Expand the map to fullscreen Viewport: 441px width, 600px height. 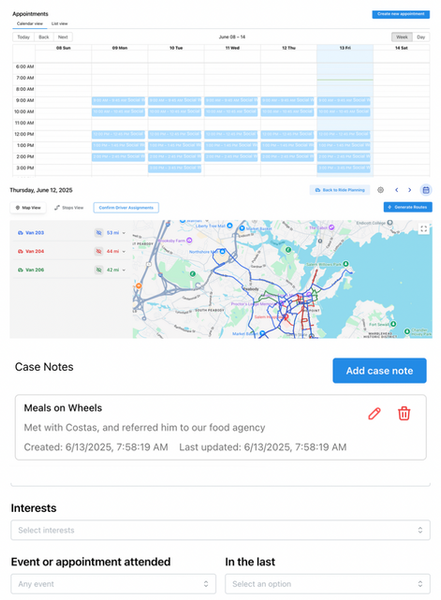pos(423,229)
